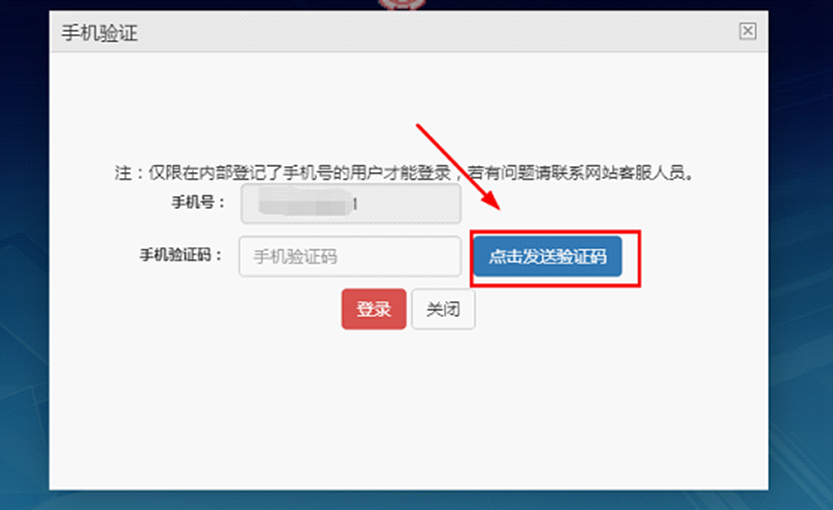Click the trailing digit 1 in phone field
833x510 pixels.
coord(354,203)
